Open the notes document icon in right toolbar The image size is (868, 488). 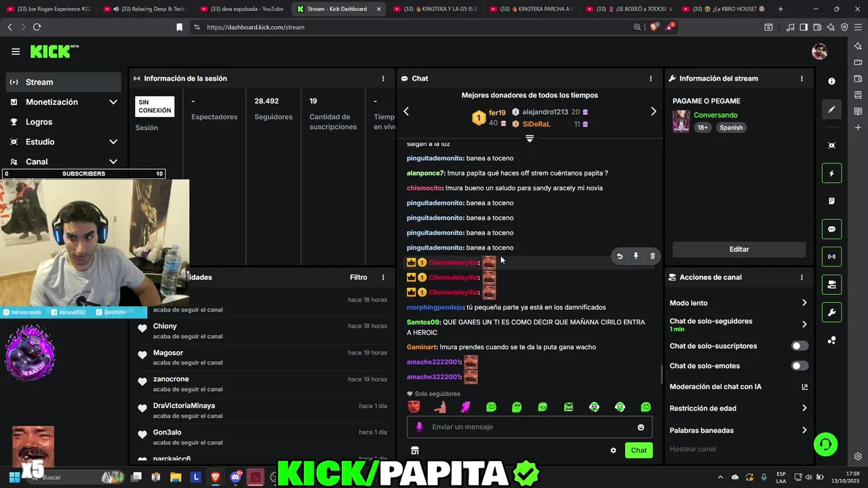[x=832, y=201]
